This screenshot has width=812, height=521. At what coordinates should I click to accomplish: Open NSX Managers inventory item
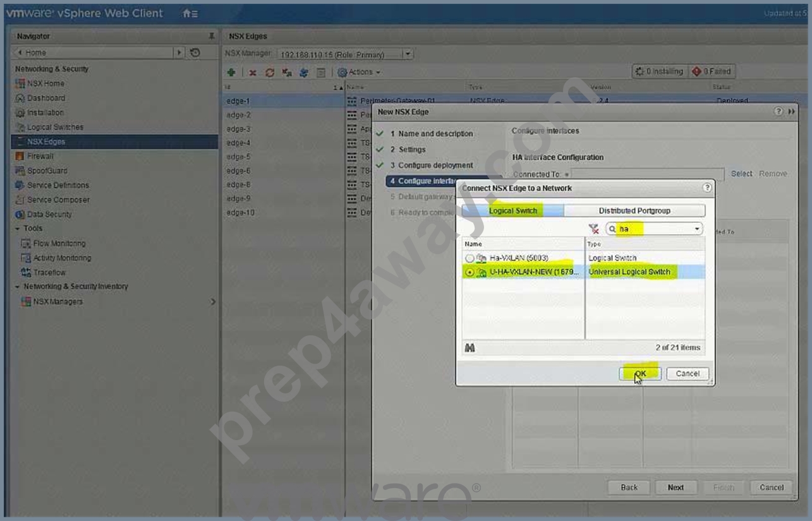58,301
